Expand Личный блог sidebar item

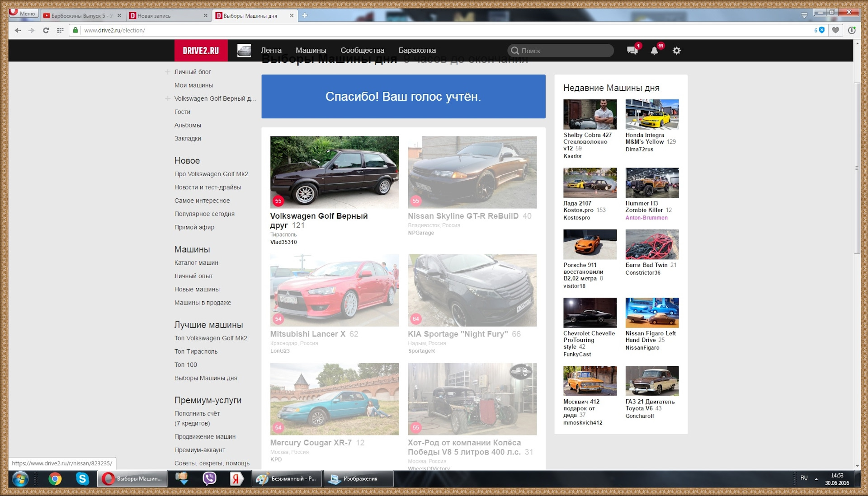168,72
